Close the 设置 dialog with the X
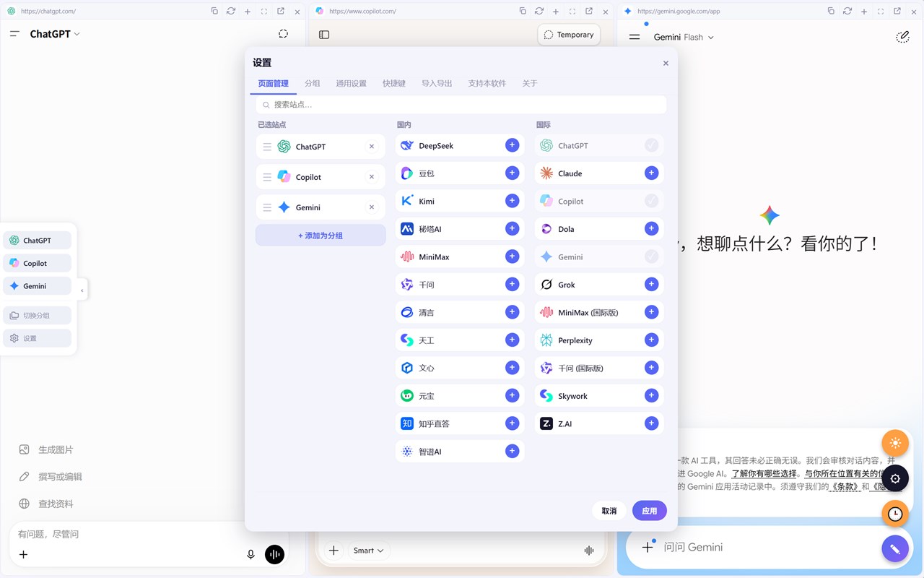 coord(666,64)
